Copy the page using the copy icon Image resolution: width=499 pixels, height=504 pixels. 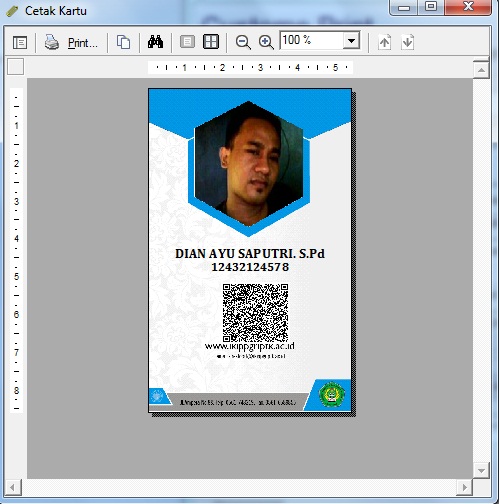[123, 42]
